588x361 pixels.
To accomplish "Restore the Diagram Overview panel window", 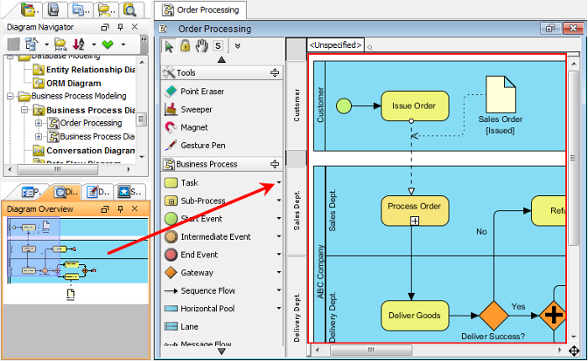I will (x=105, y=209).
